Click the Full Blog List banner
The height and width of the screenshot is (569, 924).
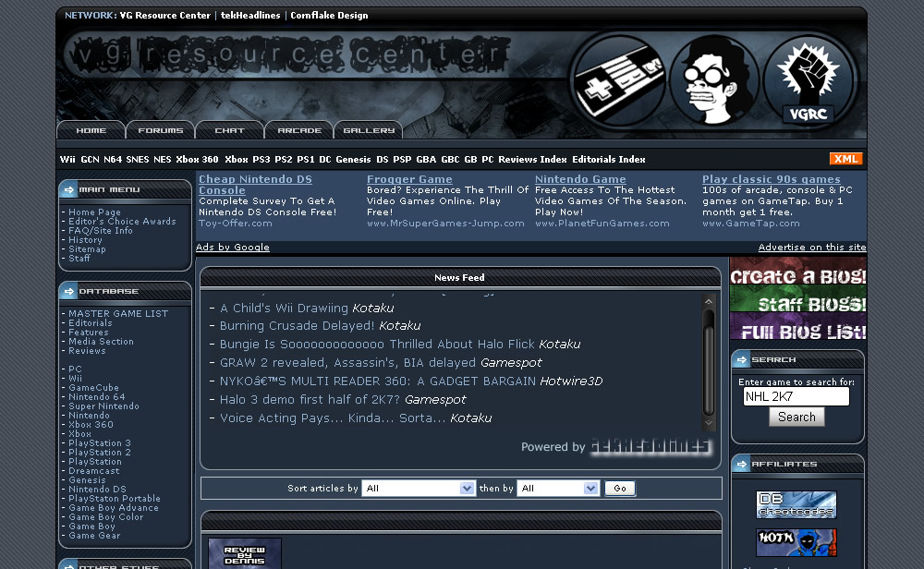[798, 326]
